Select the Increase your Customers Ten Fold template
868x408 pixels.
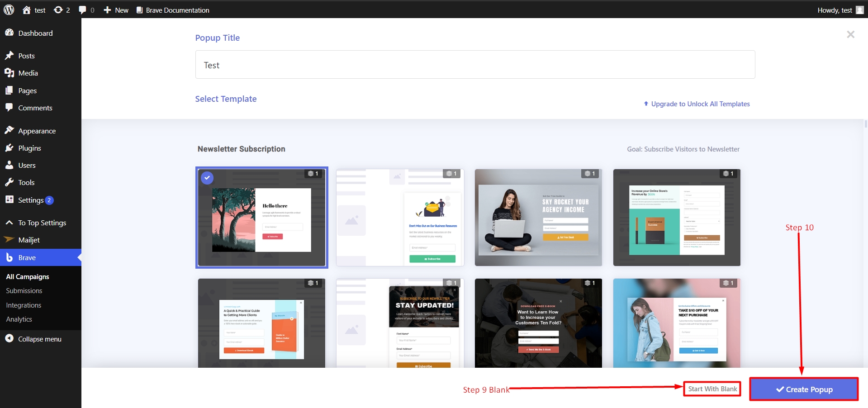(538, 323)
